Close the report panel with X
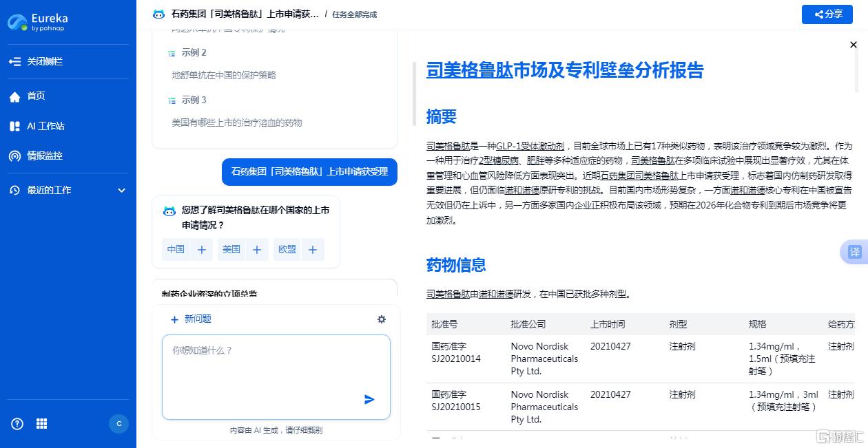The width and height of the screenshot is (868, 448). (854, 45)
